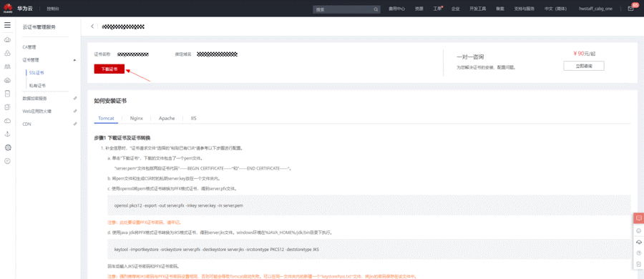The height and width of the screenshot is (279, 644).
Task: Click the circular icon below the globe
Action: point(7,161)
